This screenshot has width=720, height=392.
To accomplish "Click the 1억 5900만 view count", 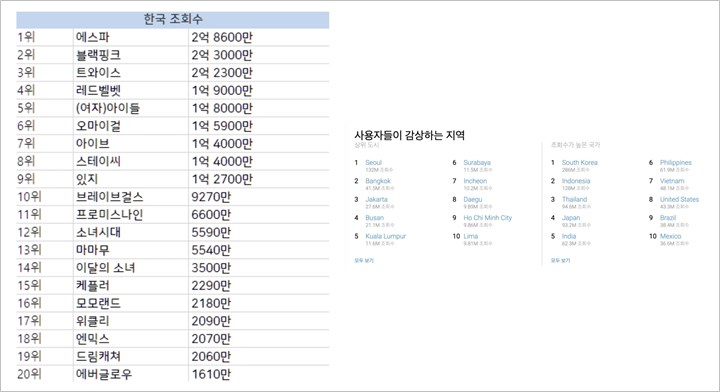I will (222, 126).
